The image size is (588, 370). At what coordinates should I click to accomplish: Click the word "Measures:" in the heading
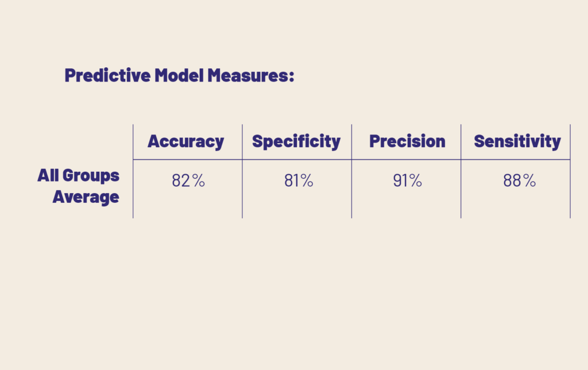[x=251, y=75]
